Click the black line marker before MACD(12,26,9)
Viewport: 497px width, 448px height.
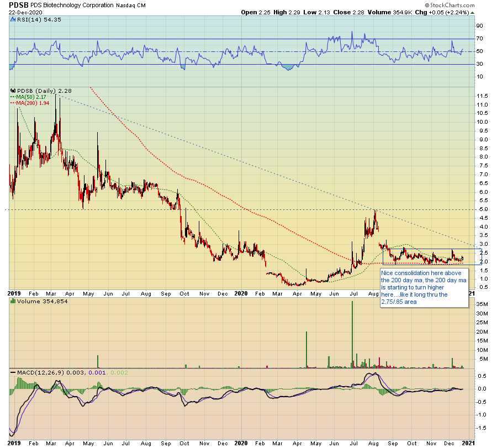click(13, 372)
